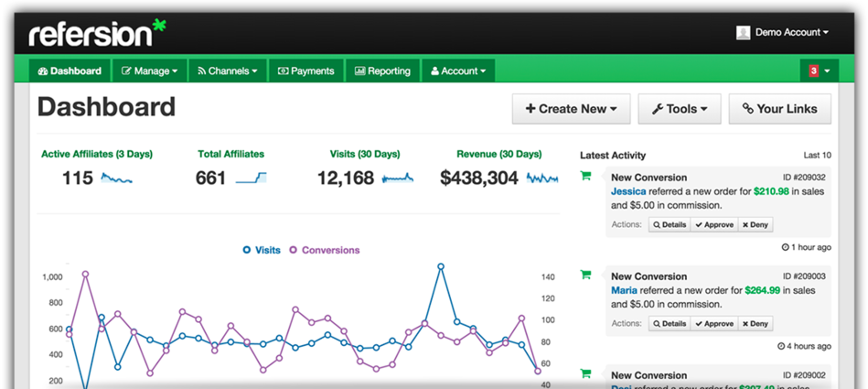This screenshot has width=868, height=389.
Task: Deny Maria's conversion ID #209003
Action: (755, 323)
